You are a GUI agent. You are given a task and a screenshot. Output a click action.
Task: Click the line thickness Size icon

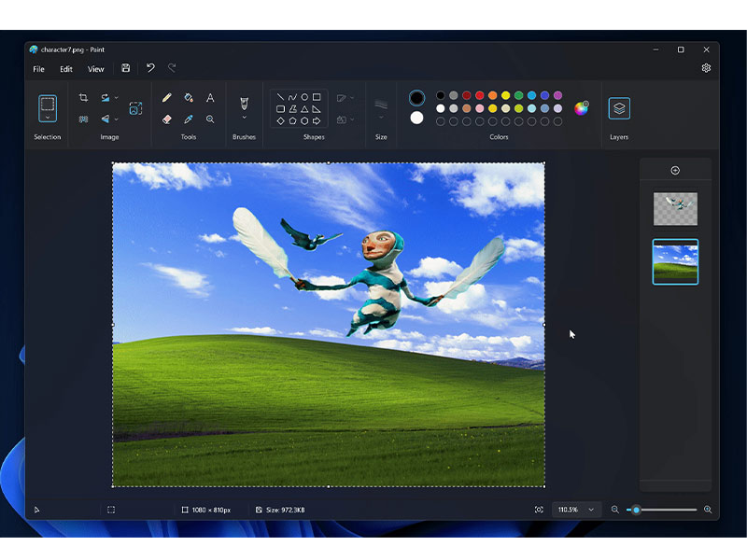coord(381,104)
